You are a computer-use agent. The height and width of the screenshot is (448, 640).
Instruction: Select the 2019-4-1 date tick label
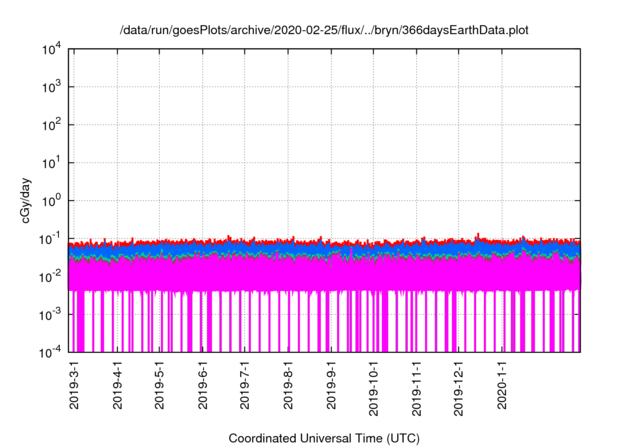coord(118,388)
